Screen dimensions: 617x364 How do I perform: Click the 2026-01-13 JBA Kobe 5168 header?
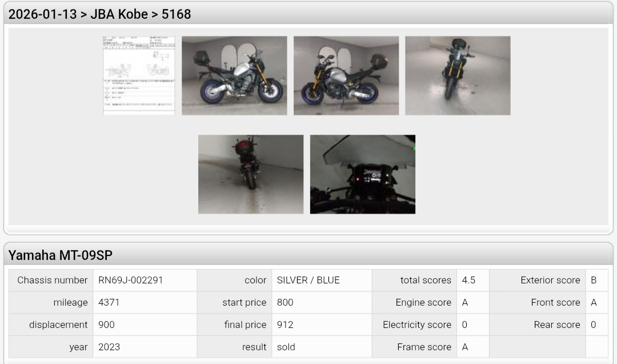[99, 14]
